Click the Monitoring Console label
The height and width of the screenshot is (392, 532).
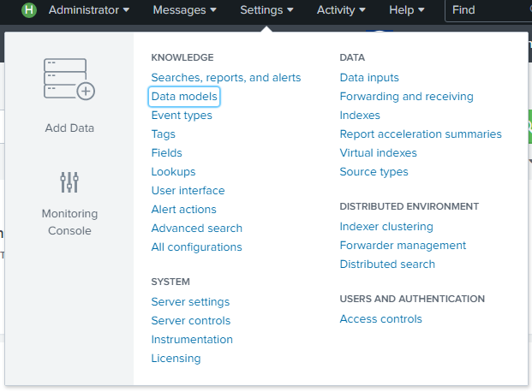(69, 223)
